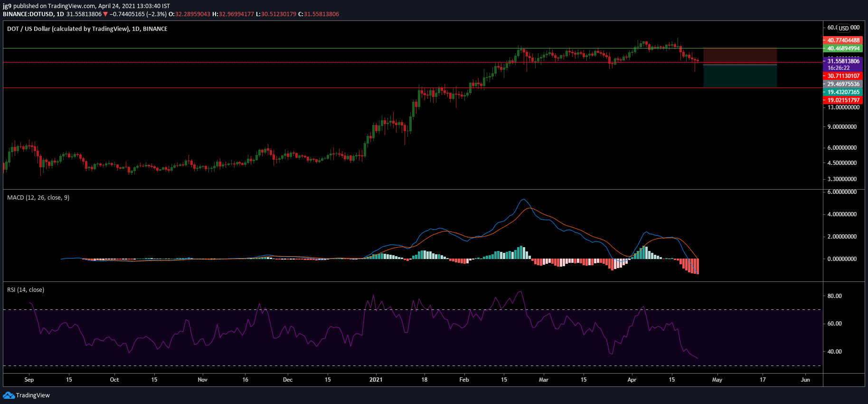
Task: Click the 13.00000000 price axis value
Action: coord(843,107)
